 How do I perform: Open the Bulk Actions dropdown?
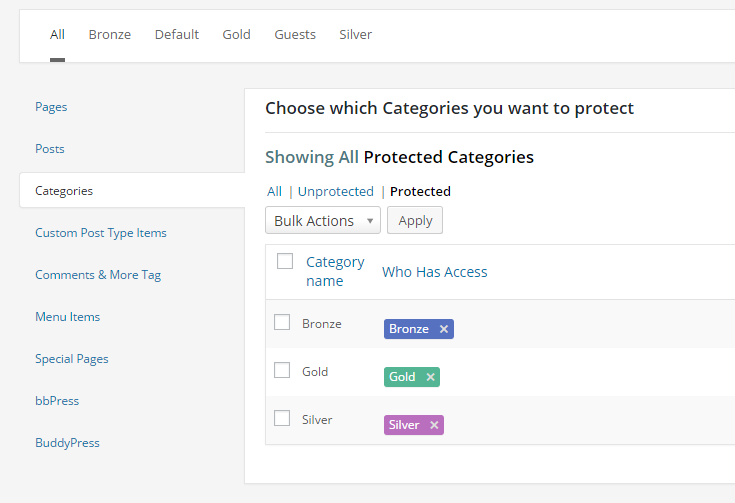pos(323,220)
